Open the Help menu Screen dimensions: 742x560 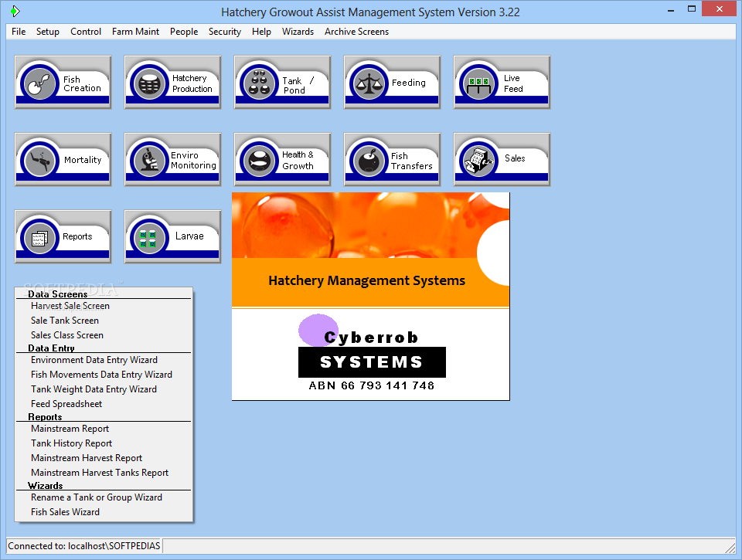click(x=261, y=32)
